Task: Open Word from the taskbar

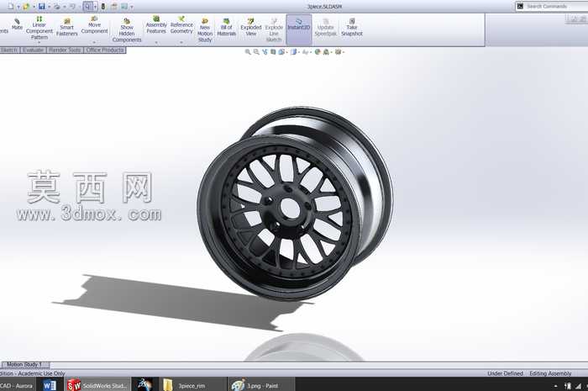Action: [x=50, y=385]
